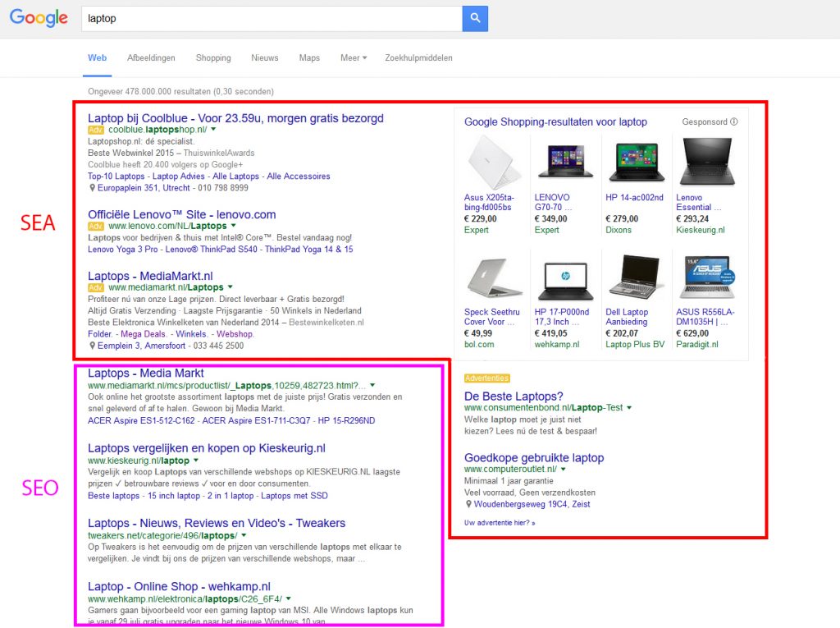Open the Laptop bij Coolblue ad headline
Screen dimensions: 840x628
[x=235, y=118]
